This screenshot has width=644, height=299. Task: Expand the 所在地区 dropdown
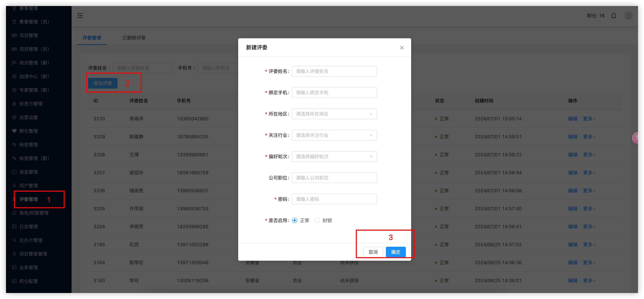(x=334, y=114)
